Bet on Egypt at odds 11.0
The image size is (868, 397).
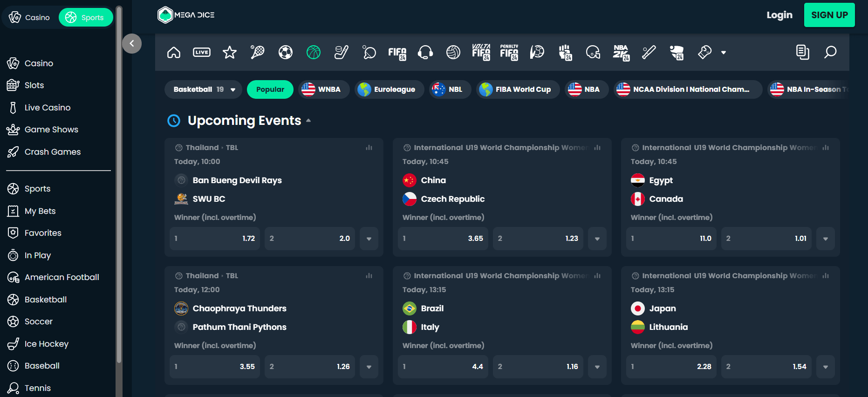[x=671, y=239]
